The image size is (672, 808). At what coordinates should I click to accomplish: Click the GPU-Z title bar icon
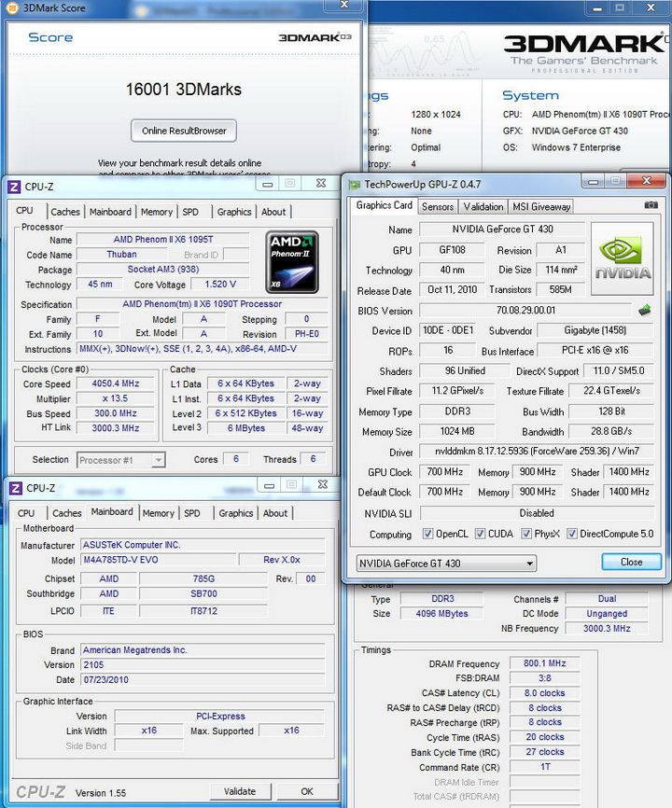354,184
